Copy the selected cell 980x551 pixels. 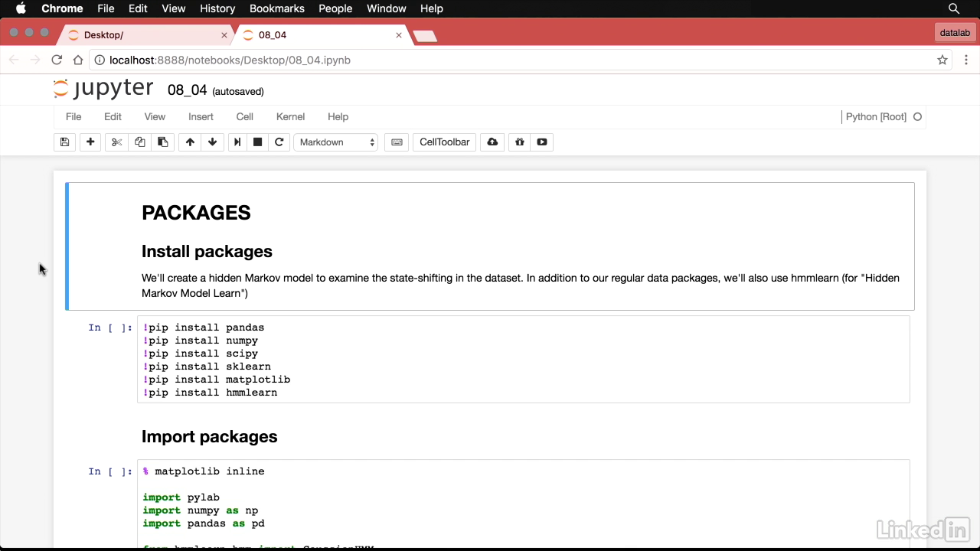(139, 142)
